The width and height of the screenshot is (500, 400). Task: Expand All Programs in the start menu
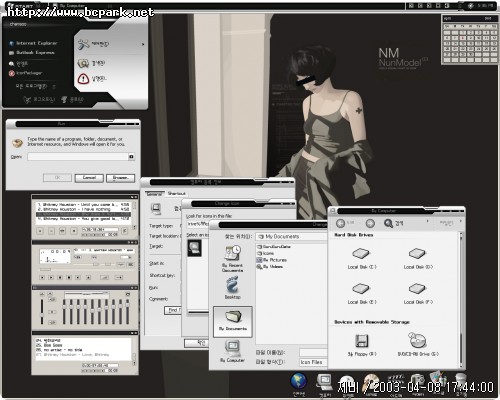coord(35,86)
